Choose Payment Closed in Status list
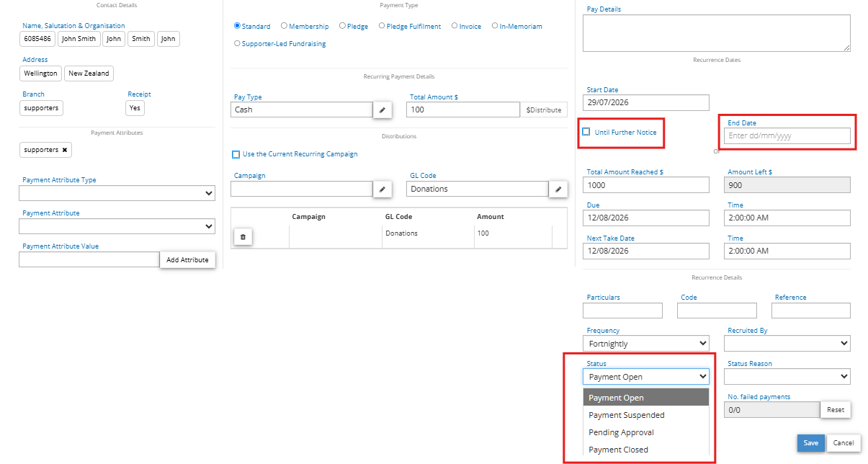Viewport: 868px width, 464px height. pos(646,450)
